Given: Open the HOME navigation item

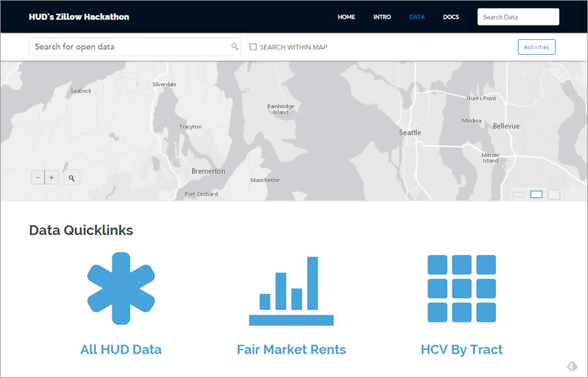Looking at the screenshot, I should point(346,17).
